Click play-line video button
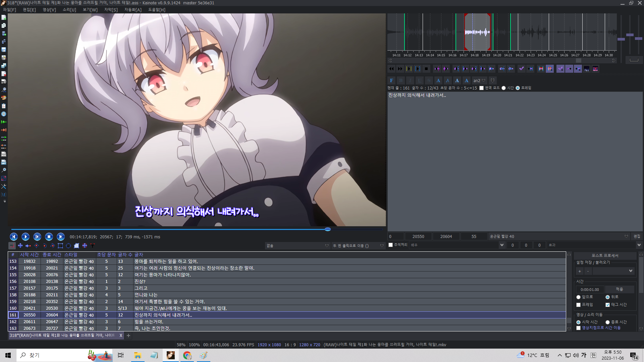Screen dimensions: 644x362 37,237
